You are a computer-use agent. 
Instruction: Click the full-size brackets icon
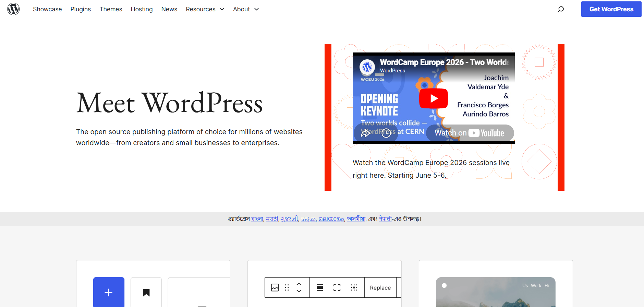[337, 287]
